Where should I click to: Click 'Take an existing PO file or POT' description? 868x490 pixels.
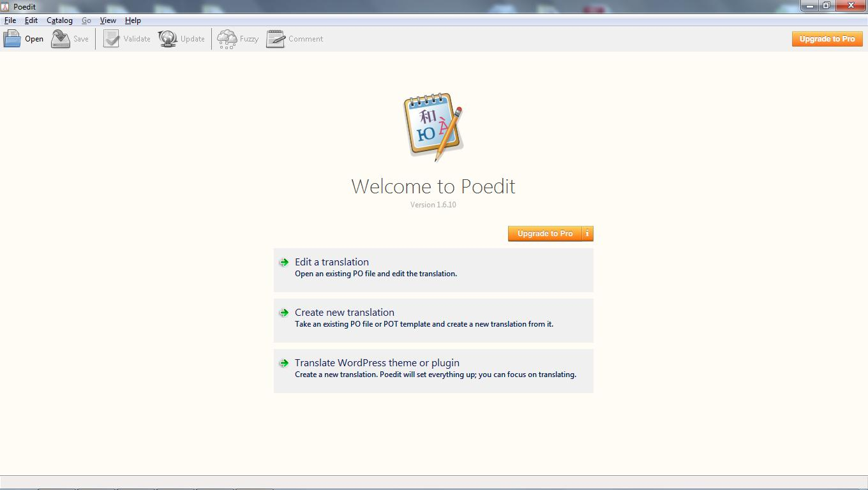(x=424, y=324)
